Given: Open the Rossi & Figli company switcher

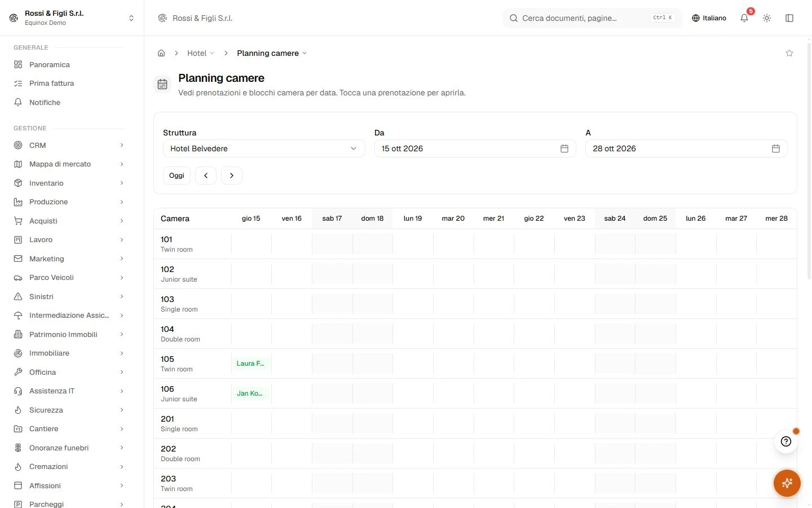Looking at the screenshot, I should coord(72,18).
